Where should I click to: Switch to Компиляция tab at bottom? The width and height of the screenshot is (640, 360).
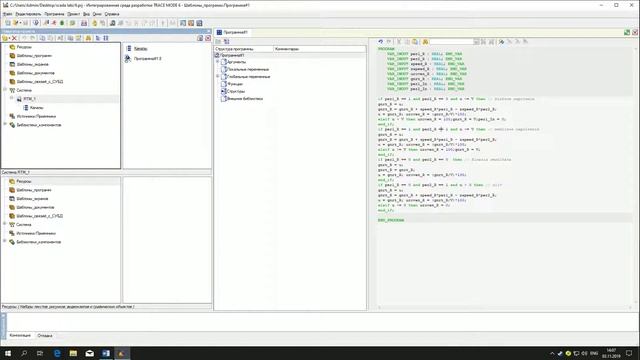point(20,336)
